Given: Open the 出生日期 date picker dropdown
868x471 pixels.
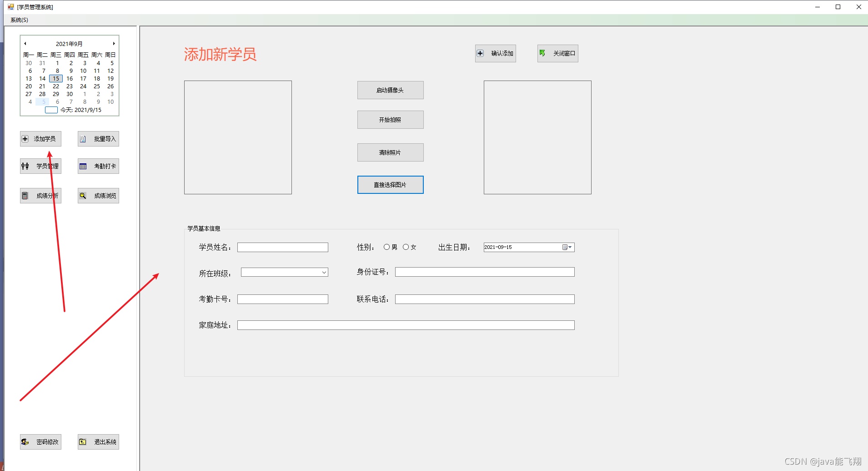Looking at the screenshot, I should coord(568,247).
